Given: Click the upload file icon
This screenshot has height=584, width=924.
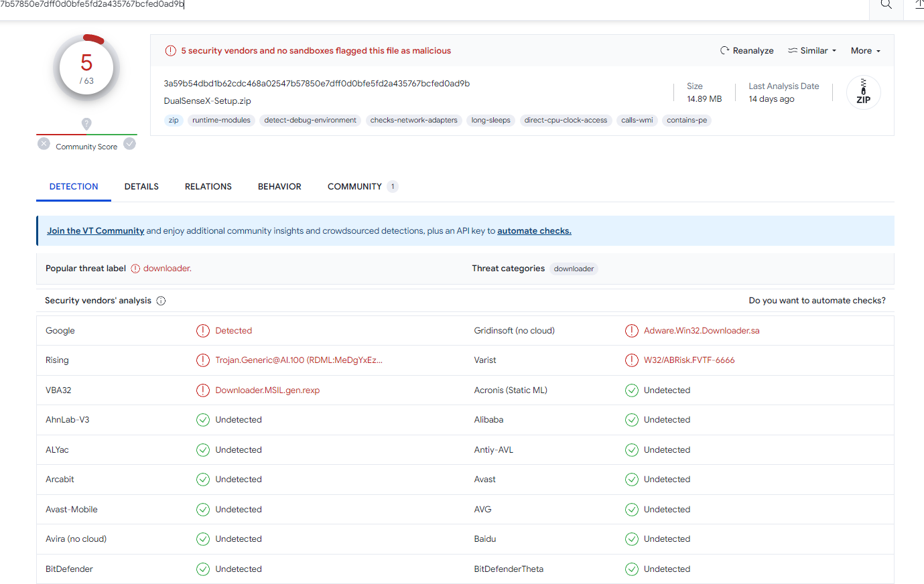Looking at the screenshot, I should [x=919, y=5].
